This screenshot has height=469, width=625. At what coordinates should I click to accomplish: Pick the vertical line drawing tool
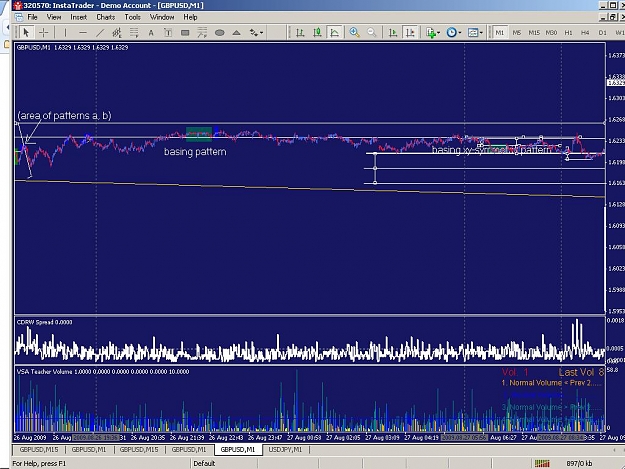[65, 33]
